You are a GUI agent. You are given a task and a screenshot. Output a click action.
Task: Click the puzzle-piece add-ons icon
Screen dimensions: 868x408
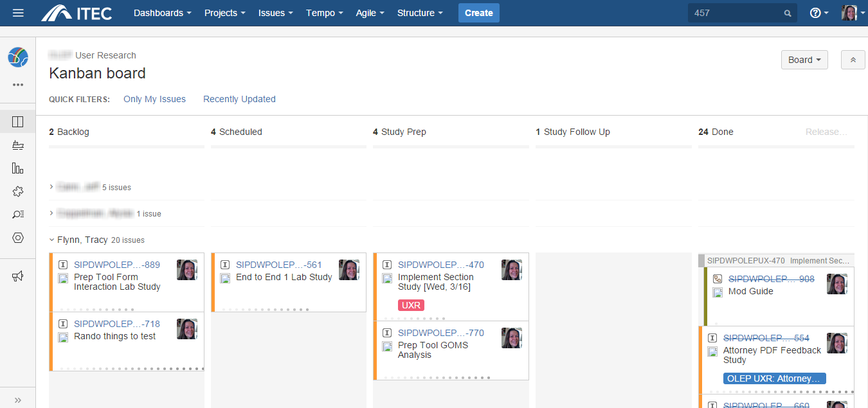[18, 191]
